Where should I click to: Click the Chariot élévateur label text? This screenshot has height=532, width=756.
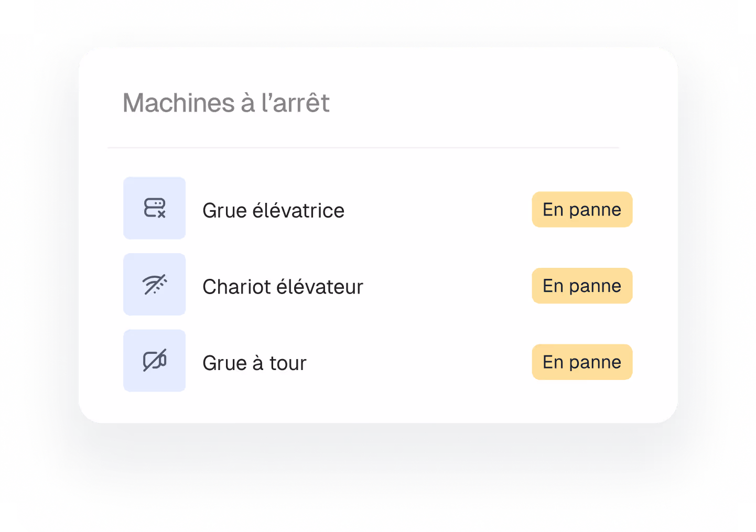tap(283, 286)
